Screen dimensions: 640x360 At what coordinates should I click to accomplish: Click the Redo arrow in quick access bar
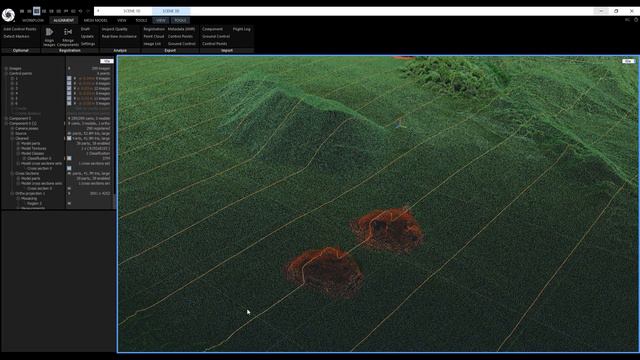[88, 11]
